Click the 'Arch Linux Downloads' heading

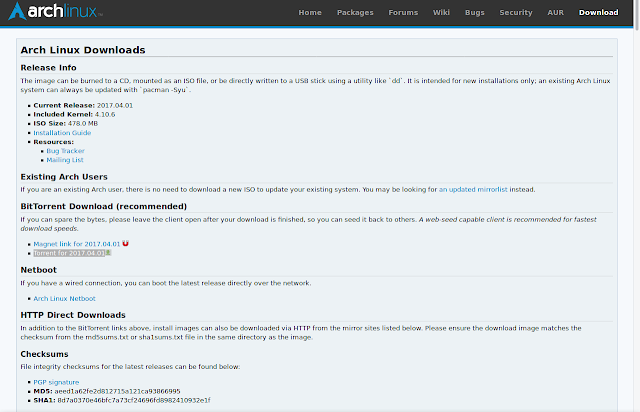coord(83,50)
